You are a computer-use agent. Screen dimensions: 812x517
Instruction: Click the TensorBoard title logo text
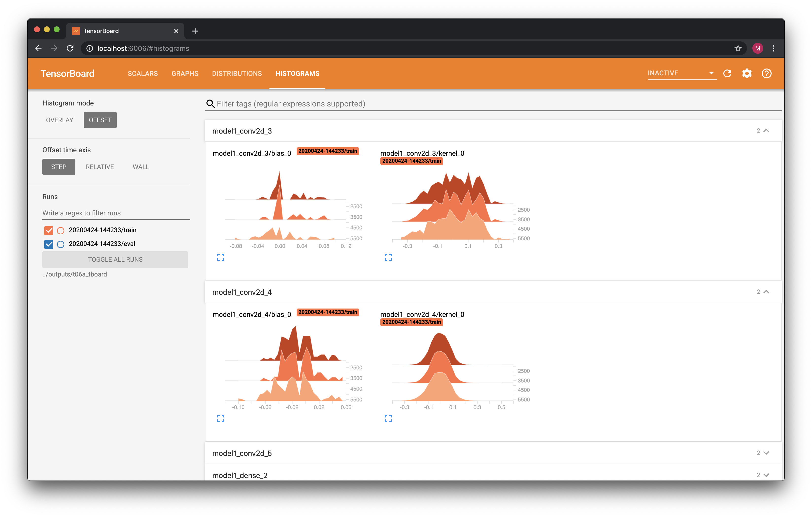tap(68, 73)
